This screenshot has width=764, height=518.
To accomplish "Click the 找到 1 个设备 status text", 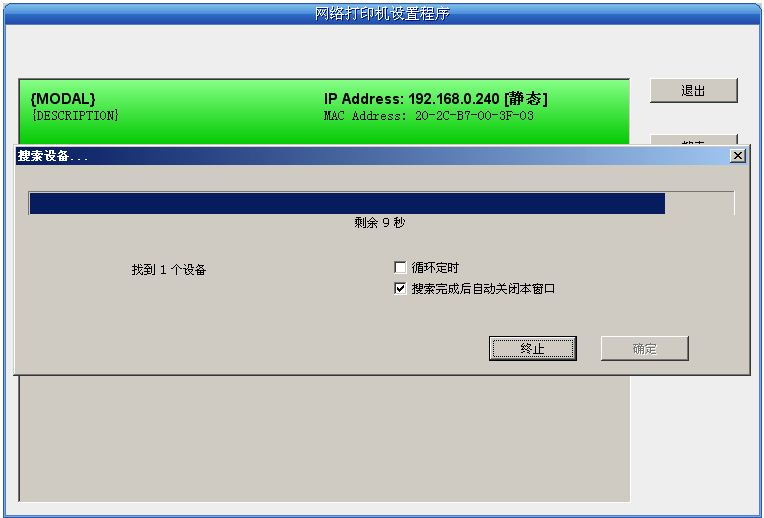I will [x=169, y=269].
